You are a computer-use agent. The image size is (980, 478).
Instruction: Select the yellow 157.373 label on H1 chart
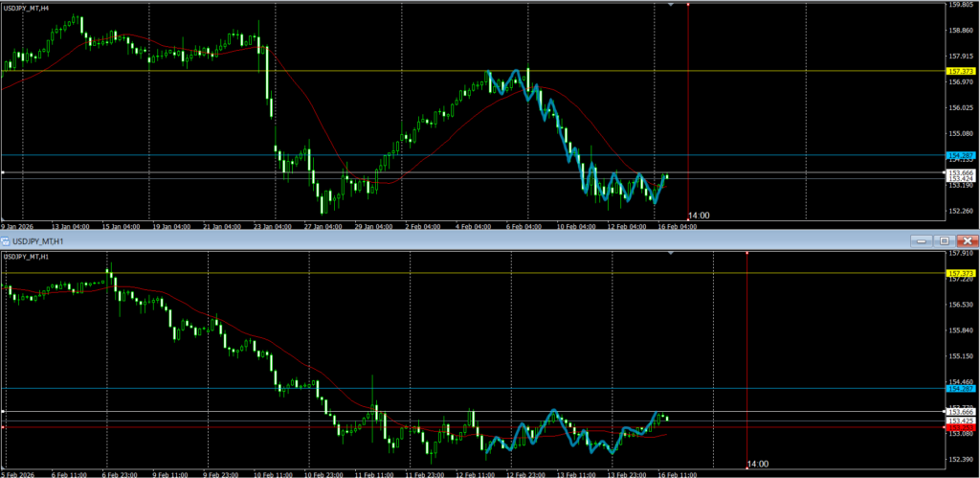[960, 273]
